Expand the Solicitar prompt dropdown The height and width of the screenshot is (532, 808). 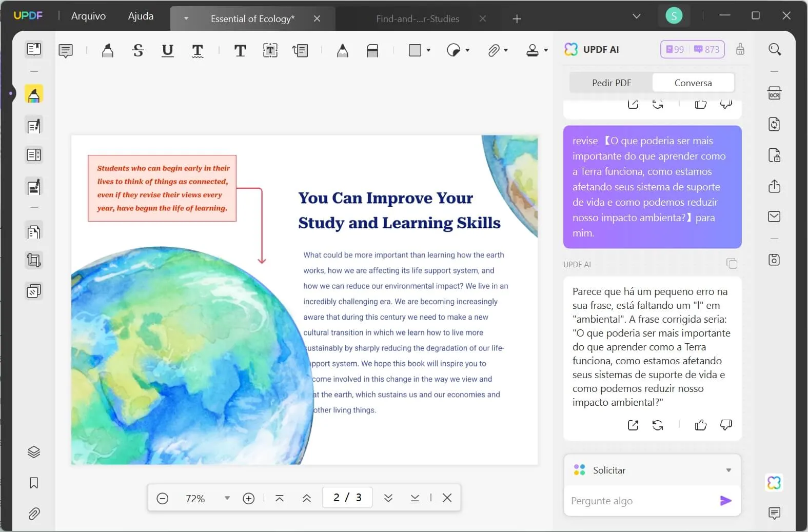[728, 470]
